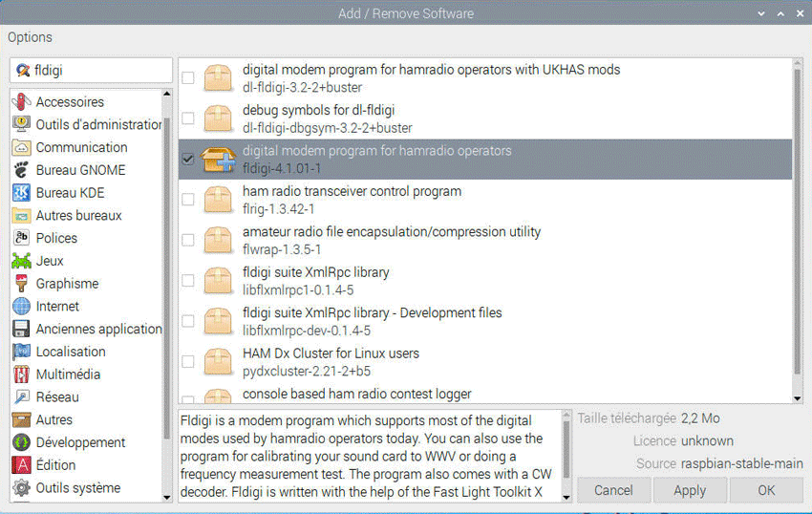
Task: Tick the checkbox for flrig-1.3.42-1
Action: 188,200
